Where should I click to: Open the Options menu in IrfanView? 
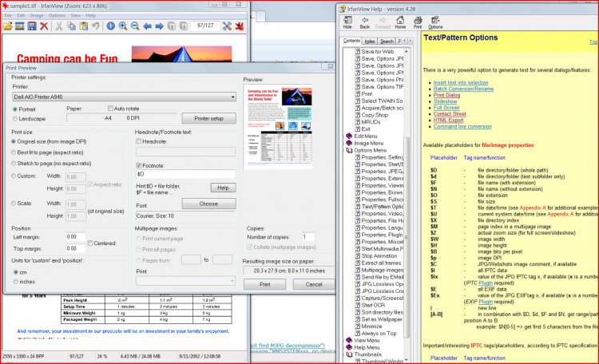click(57, 16)
